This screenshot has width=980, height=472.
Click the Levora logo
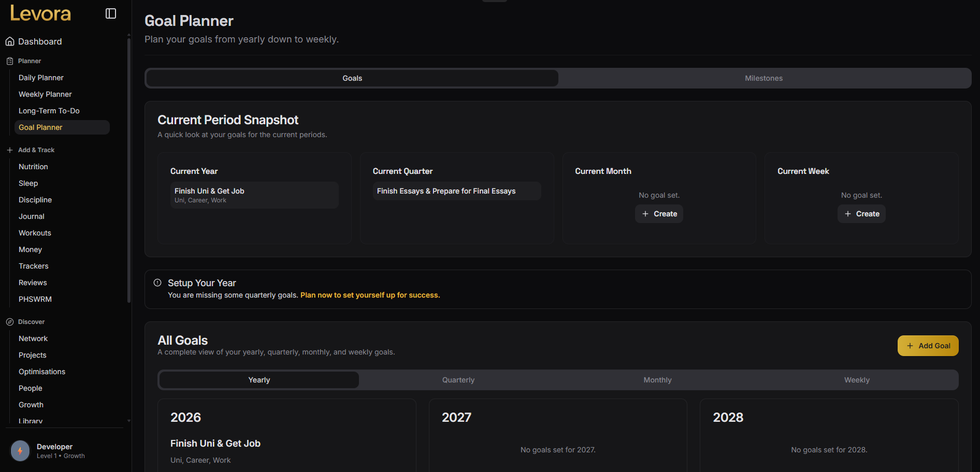coord(40,13)
